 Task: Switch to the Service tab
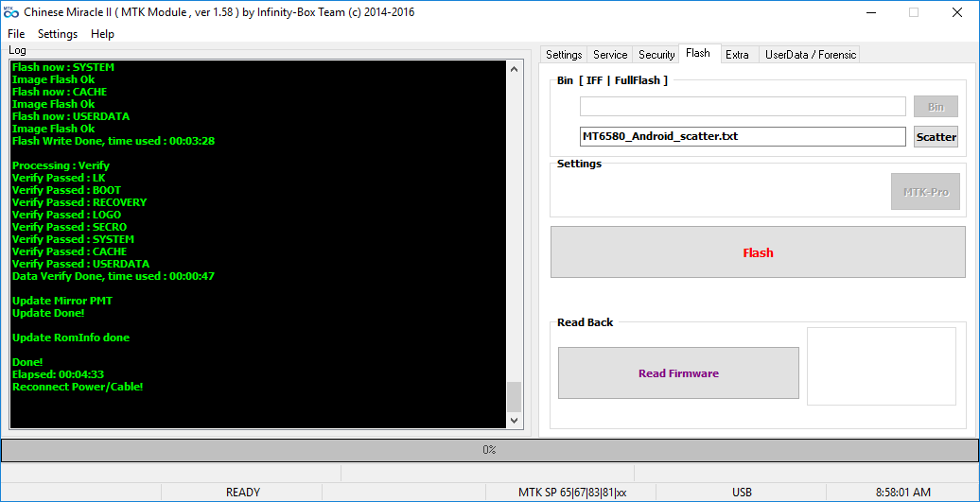[610, 54]
